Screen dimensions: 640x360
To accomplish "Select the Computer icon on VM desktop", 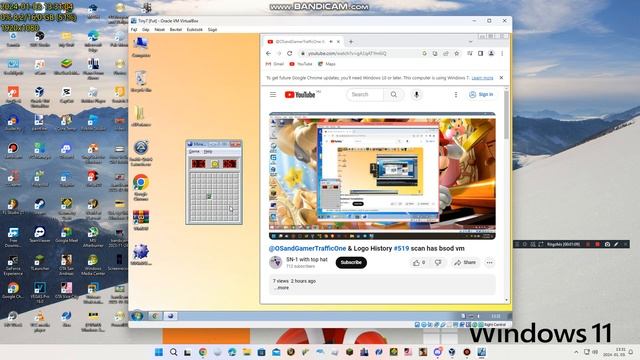I will pyautogui.click(x=141, y=47).
